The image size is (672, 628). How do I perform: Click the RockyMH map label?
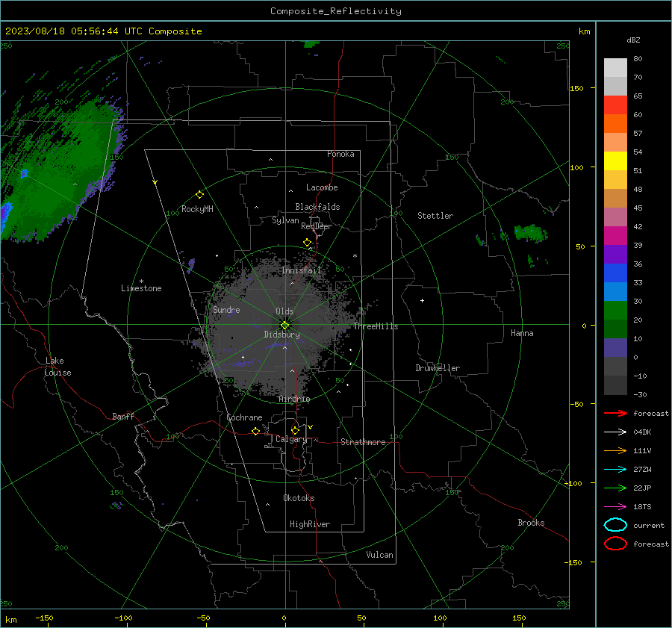[x=197, y=209]
